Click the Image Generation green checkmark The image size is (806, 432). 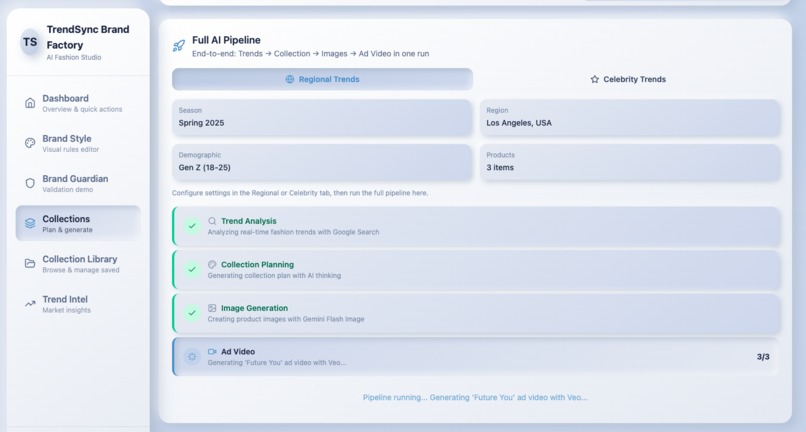[x=192, y=313]
